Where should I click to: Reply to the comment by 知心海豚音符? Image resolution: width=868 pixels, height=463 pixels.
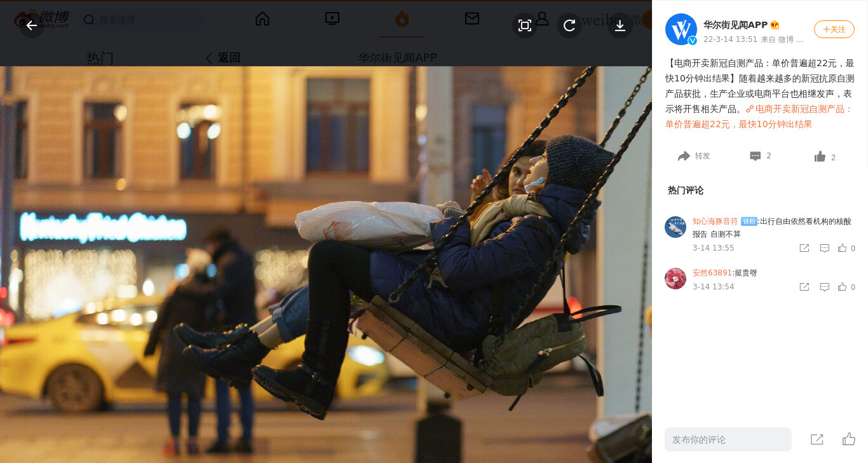point(825,248)
